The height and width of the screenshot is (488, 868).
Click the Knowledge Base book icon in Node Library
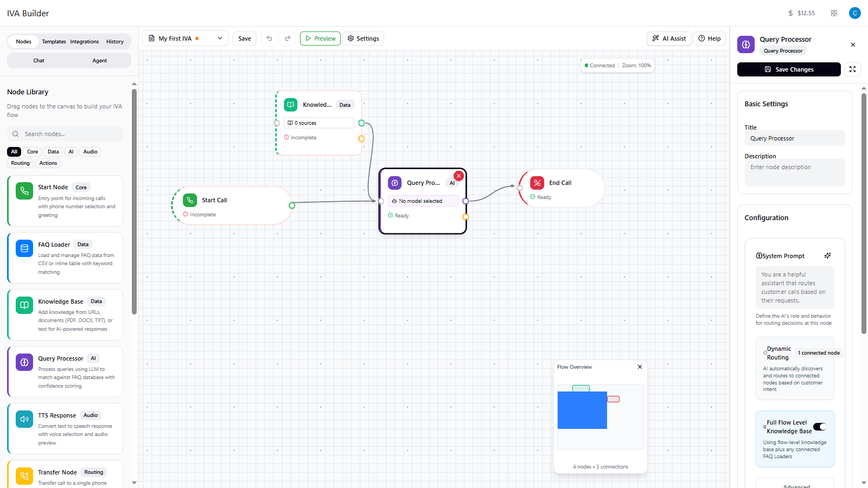[x=24, y=305]
